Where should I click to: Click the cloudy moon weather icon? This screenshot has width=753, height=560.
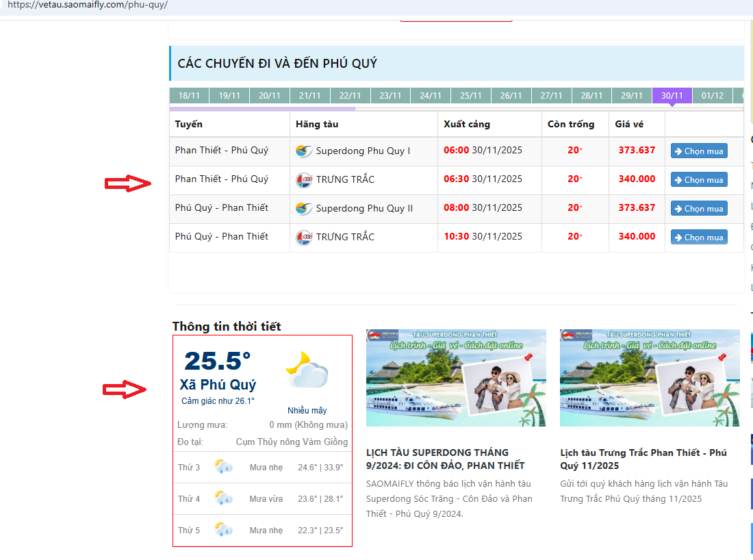click(307, 372)
